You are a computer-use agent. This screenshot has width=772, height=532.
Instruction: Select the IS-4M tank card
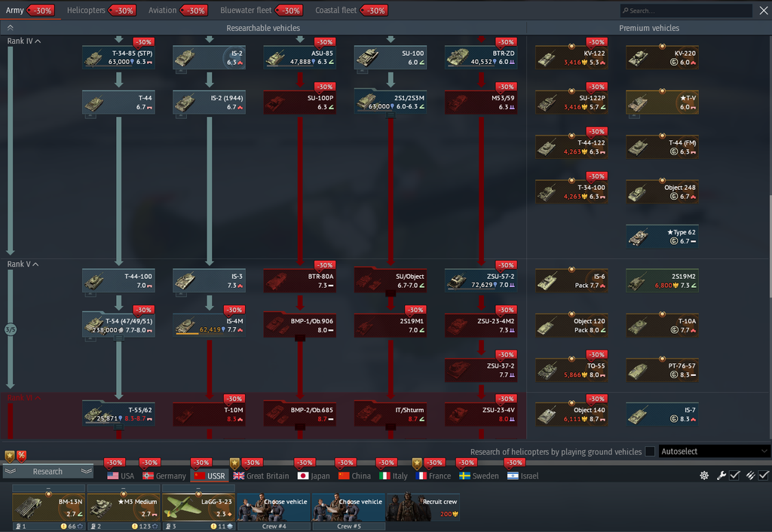[210, 325]
